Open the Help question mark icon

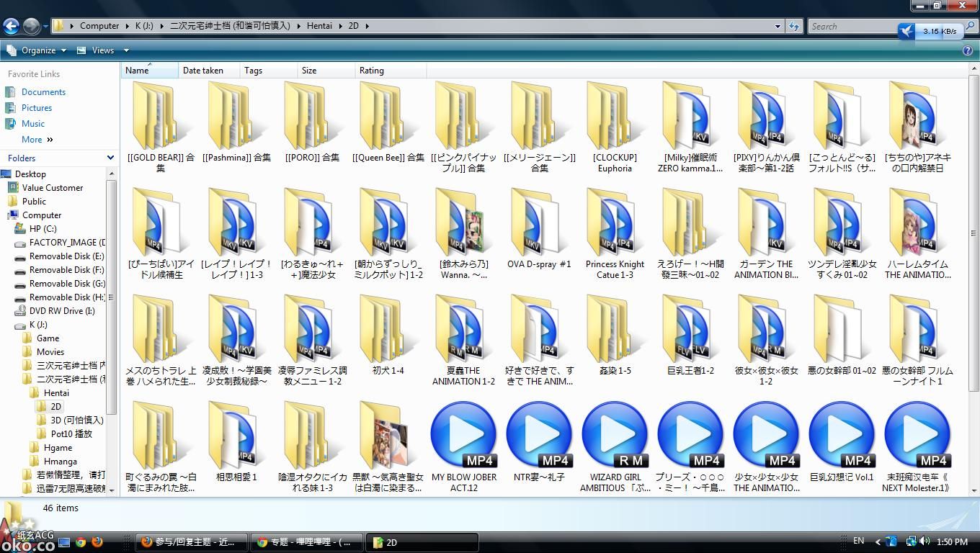[968, 50]
